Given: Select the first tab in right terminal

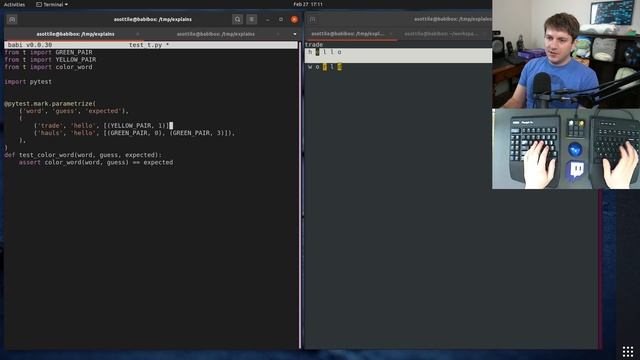Looking at the screenshot, I should (348, 34).
